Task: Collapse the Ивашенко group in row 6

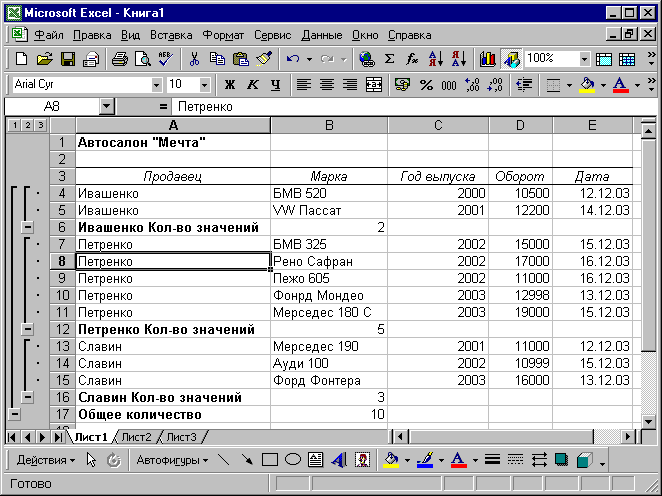Action: coord(27,227)
